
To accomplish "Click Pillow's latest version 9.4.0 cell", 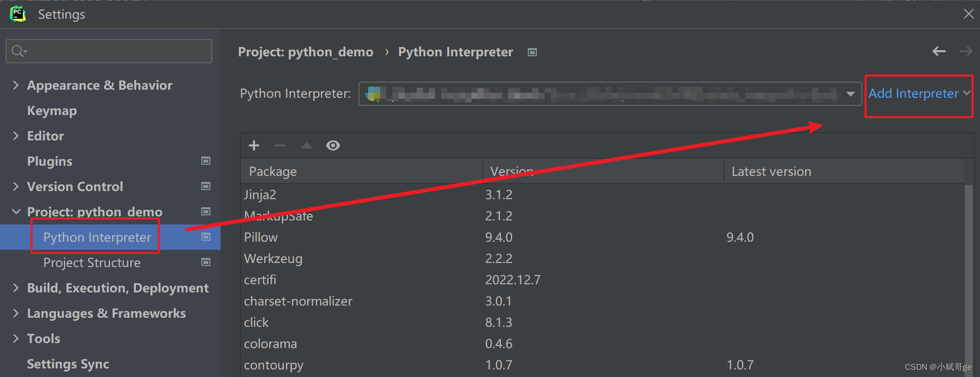I will [740, 237].
